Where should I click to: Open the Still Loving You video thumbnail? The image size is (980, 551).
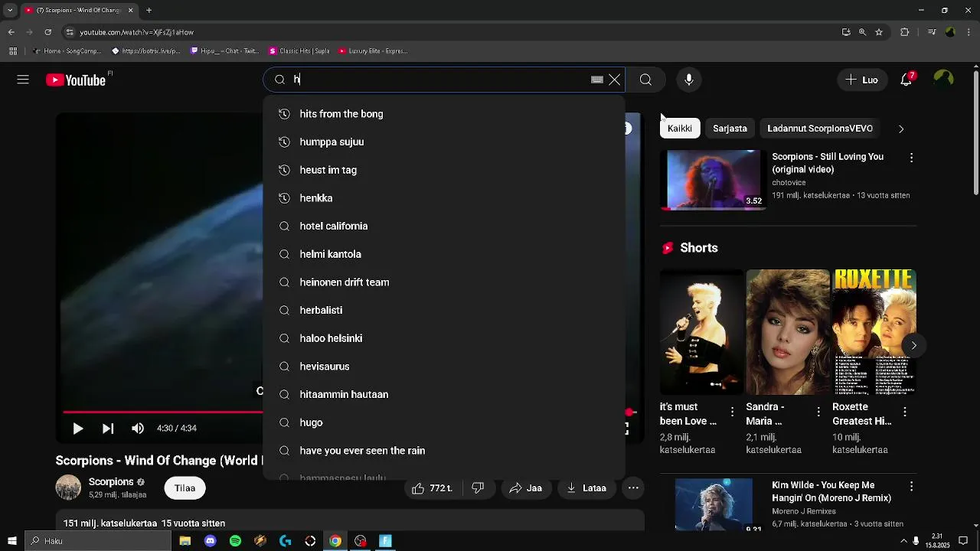click(714, 179)
